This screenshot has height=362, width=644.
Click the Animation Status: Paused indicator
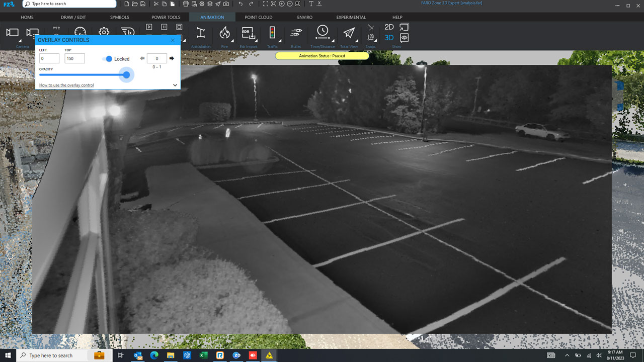coord(322,56)
